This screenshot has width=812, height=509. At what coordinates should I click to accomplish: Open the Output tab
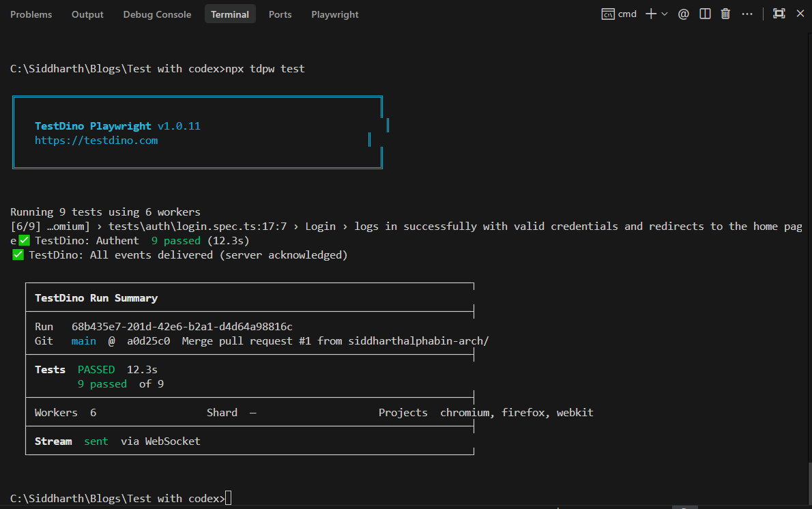pos(87,14)
